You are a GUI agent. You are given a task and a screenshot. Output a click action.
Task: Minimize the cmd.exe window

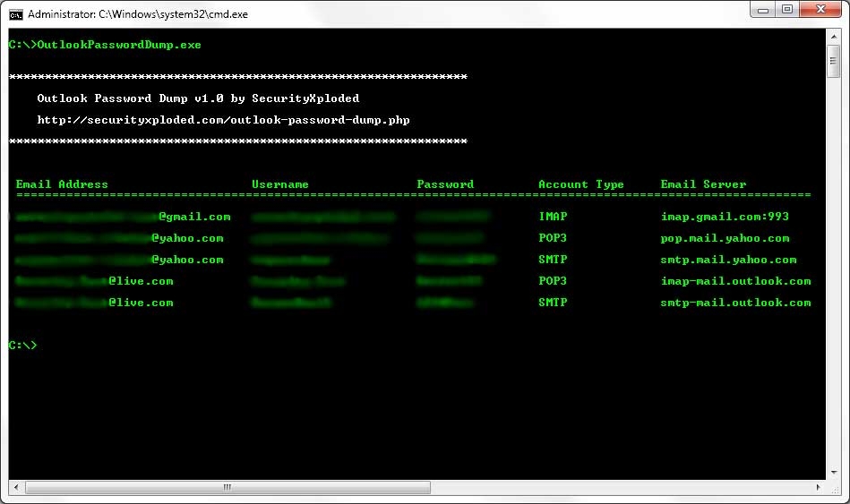pos(763,10)
